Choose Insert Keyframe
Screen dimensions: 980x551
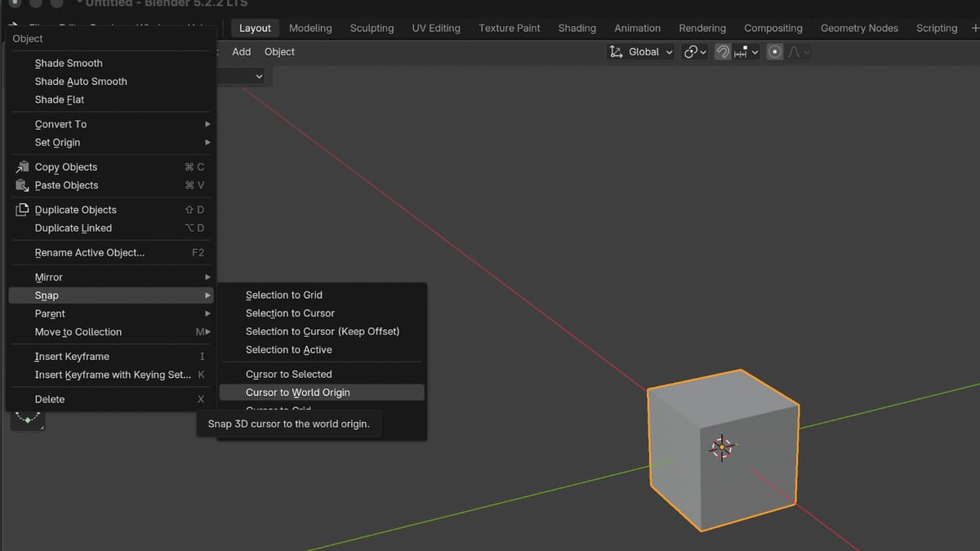point(111,357)
